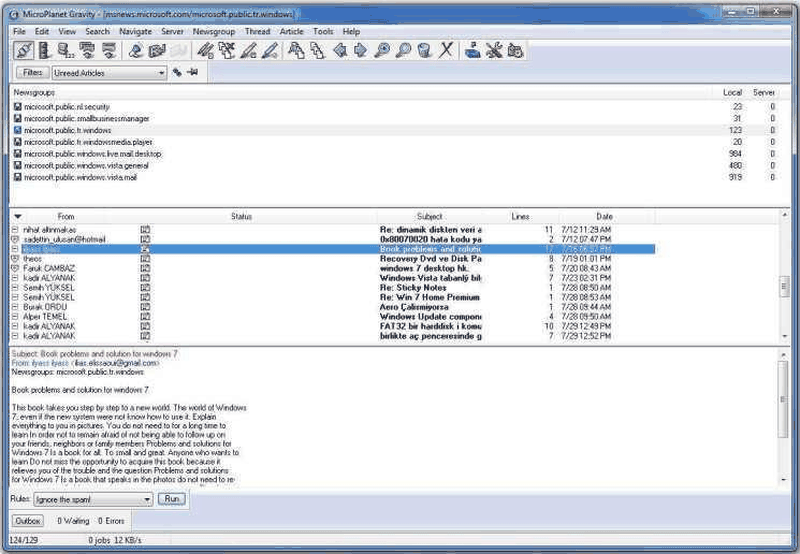Image resolution: width=800 pixels, height=554 pixels.
Task: Sort by the Subject column header
Action: pyautogui.click(x=429, y=216)
